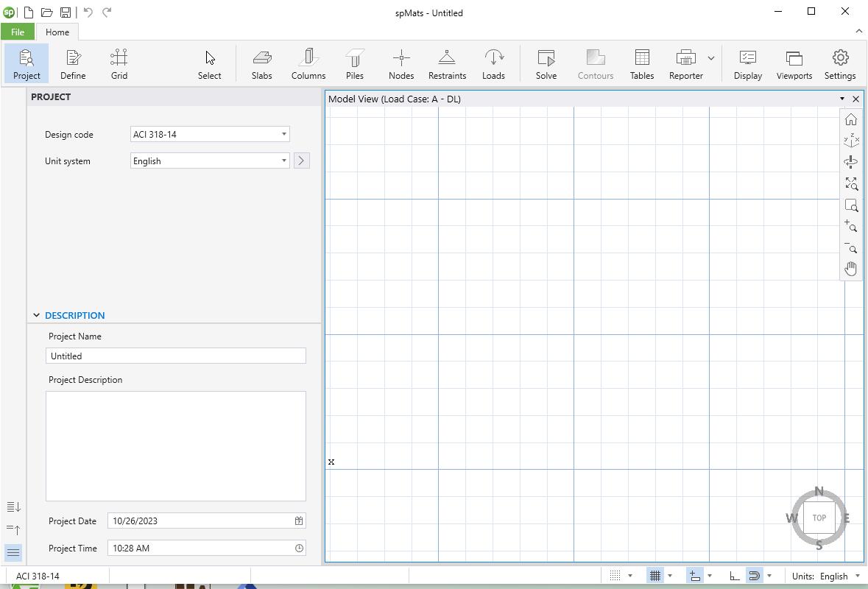The height and width of the screenshot is (589, 868).
Task: Run the Solve command
Action: point(546,64)
